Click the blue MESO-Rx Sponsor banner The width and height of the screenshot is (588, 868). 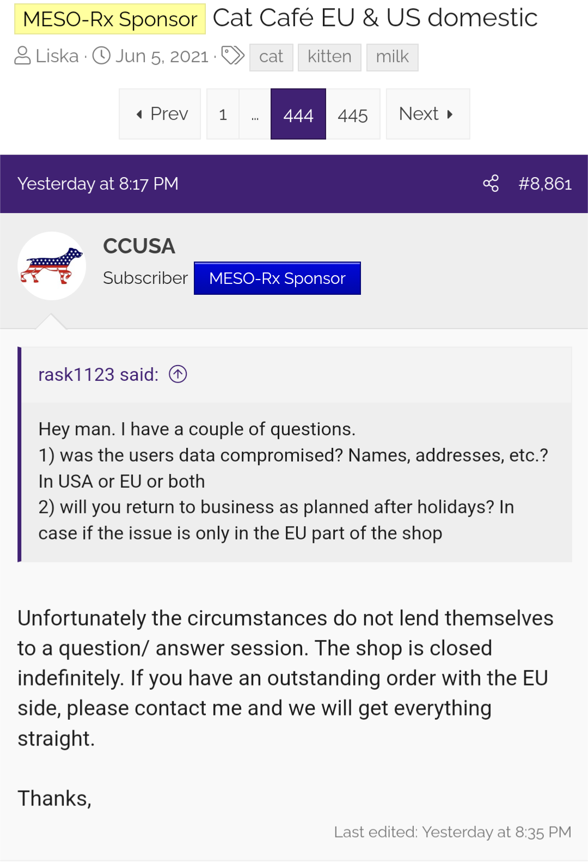pyautogui.click(x=277, y=278)
